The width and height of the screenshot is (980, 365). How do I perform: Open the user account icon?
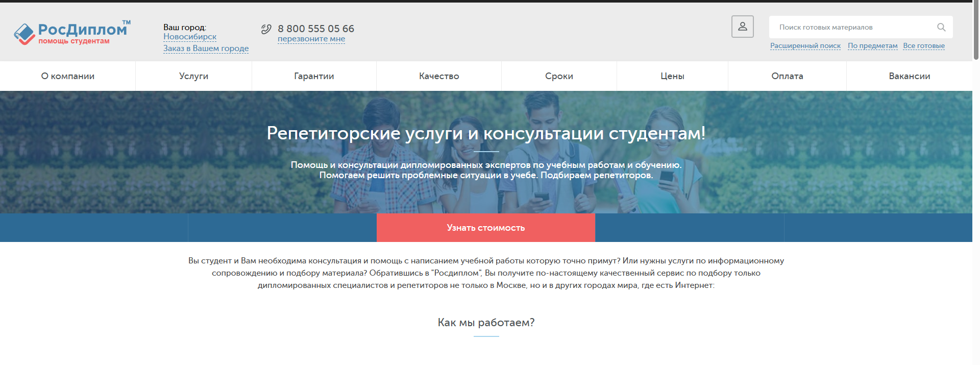[x=743, y=27]
